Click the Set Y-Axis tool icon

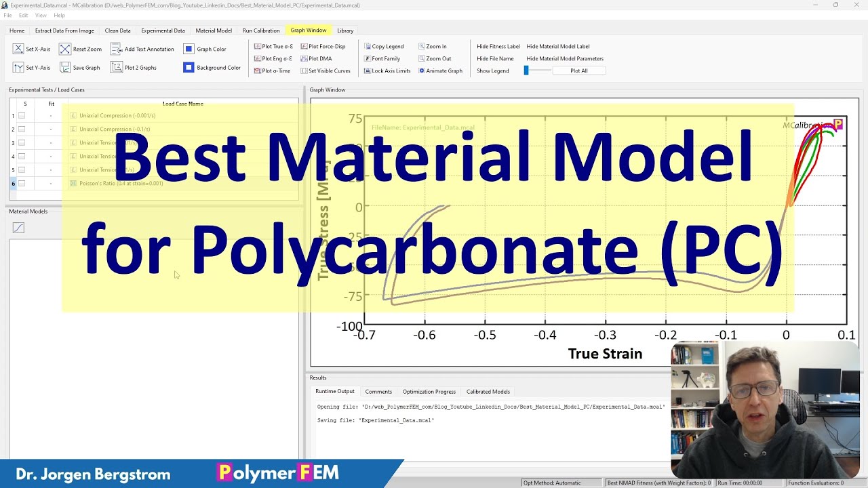coord(18,67)
